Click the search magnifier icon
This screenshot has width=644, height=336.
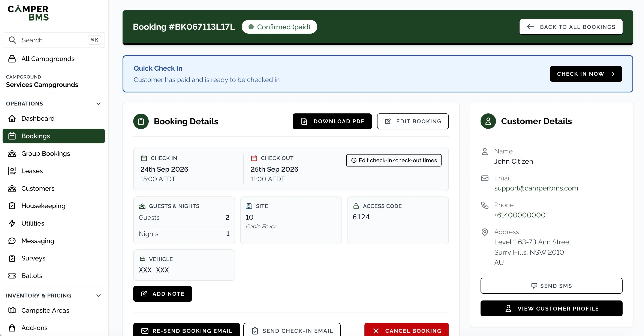pyautogui.click(x=12, y=40)
